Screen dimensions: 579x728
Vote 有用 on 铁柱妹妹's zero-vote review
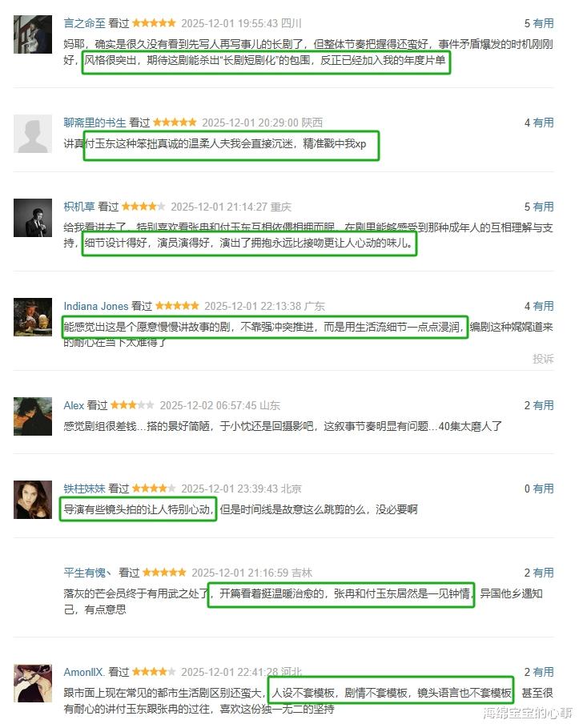point(543,489)
